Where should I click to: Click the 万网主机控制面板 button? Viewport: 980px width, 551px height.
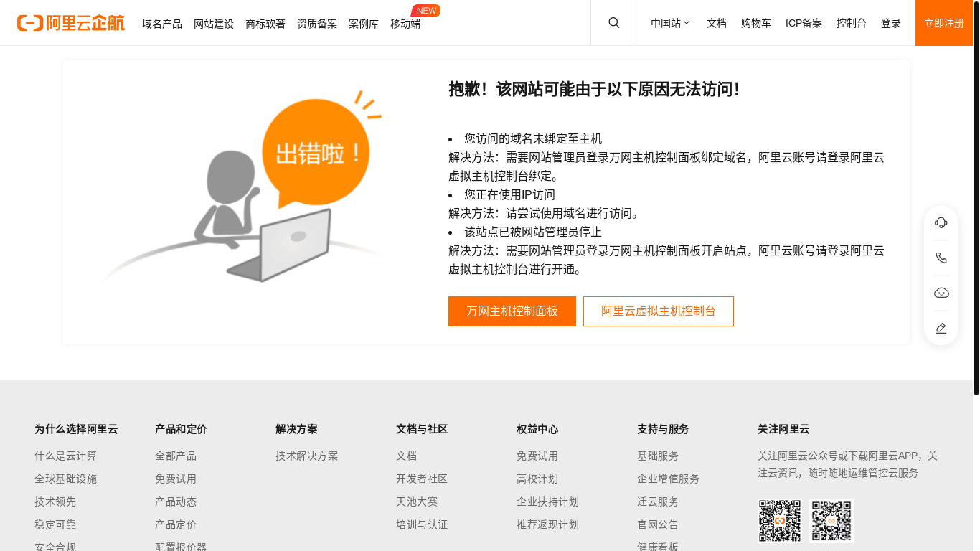pos(512,311)
